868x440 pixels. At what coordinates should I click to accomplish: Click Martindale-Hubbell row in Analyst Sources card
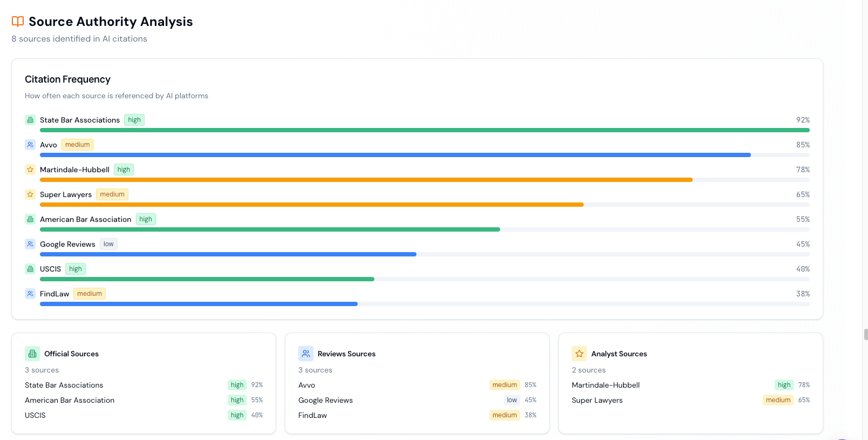coord(691,385)
